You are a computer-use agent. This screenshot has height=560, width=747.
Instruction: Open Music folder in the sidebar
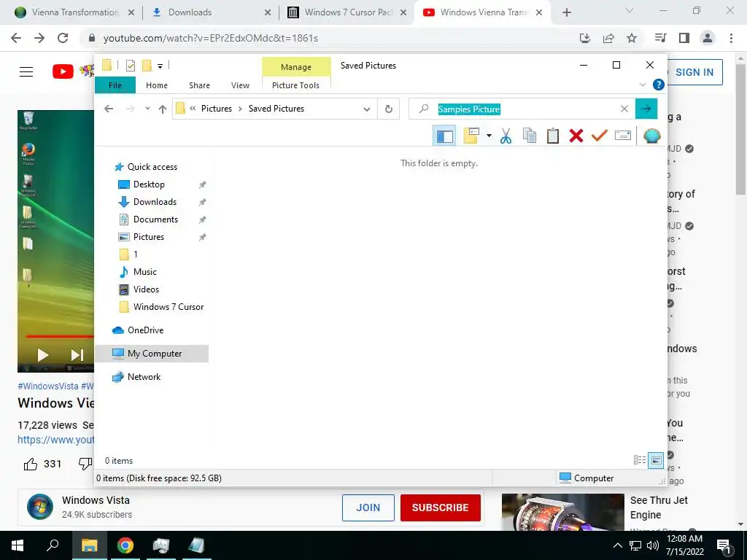[145, 272]
